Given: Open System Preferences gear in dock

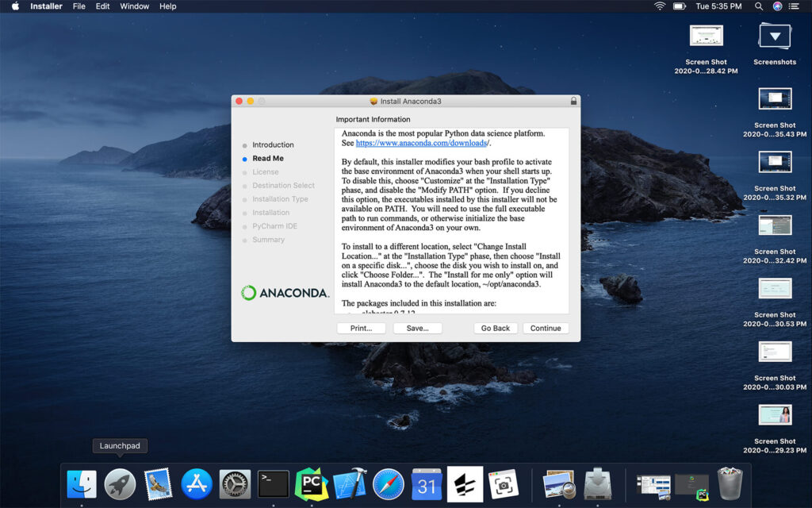Looking at the screenshot, I should (x=235, y=485).
